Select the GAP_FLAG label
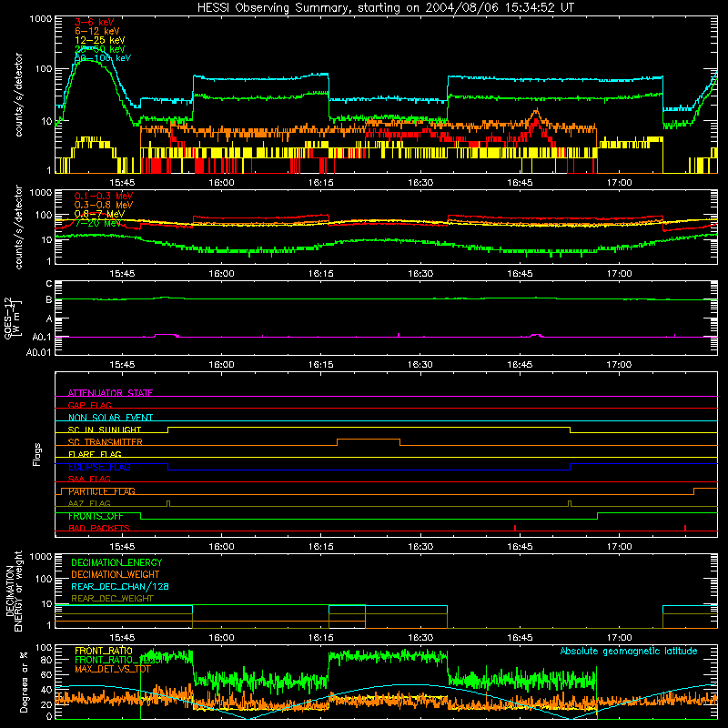The image size is (728, 728). pos(89,405)
